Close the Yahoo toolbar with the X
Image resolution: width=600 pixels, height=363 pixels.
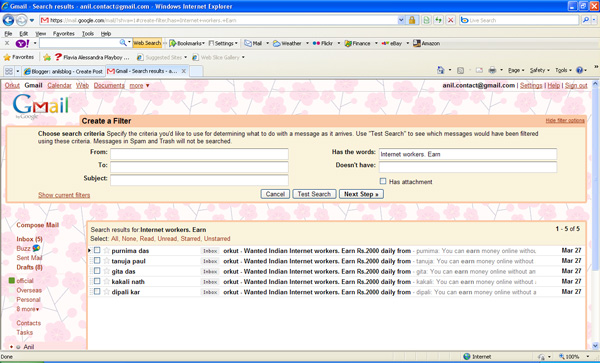tap(7, 43)
